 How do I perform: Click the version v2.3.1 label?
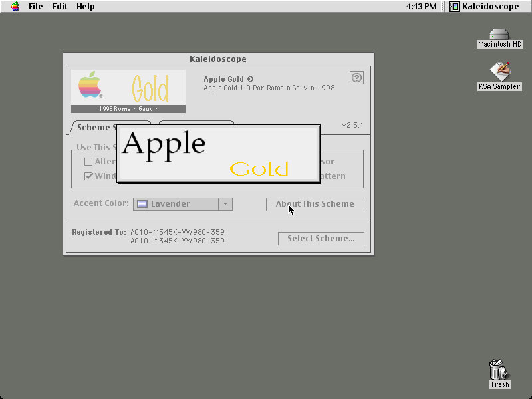pos(352,125)
